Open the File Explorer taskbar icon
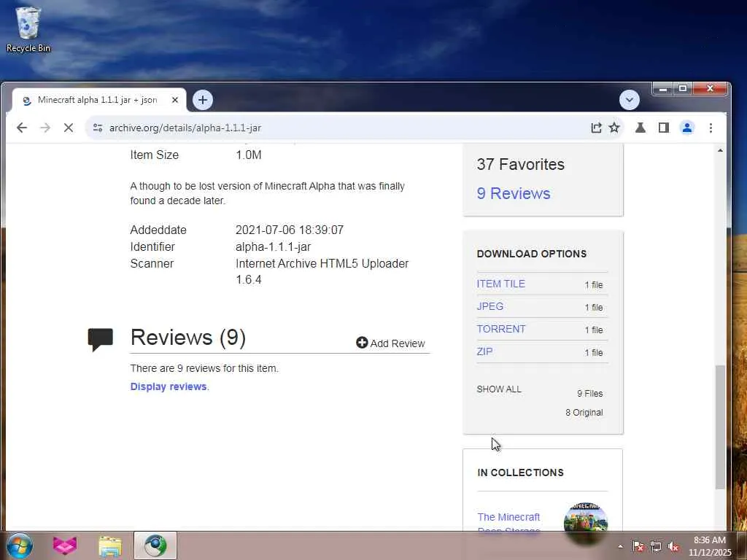Screen dimensions: 747x560 tap(110, 546)
